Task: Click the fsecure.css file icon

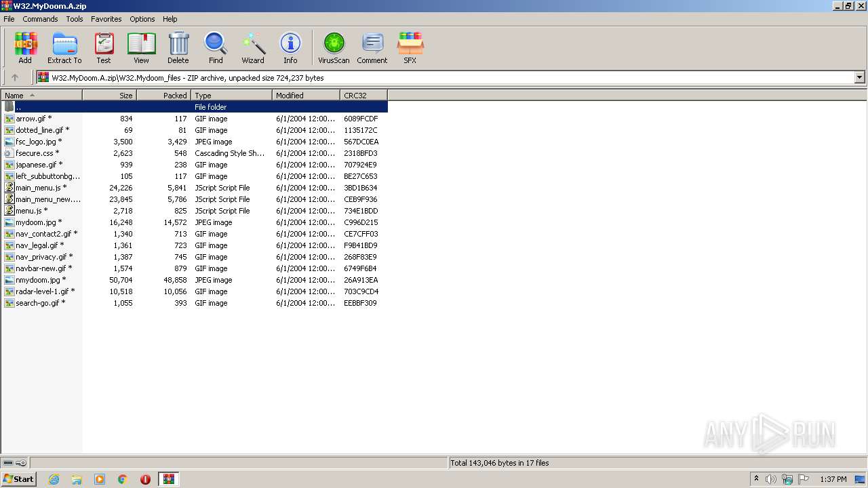Action: pyautogui.click(x=9, y=153)
